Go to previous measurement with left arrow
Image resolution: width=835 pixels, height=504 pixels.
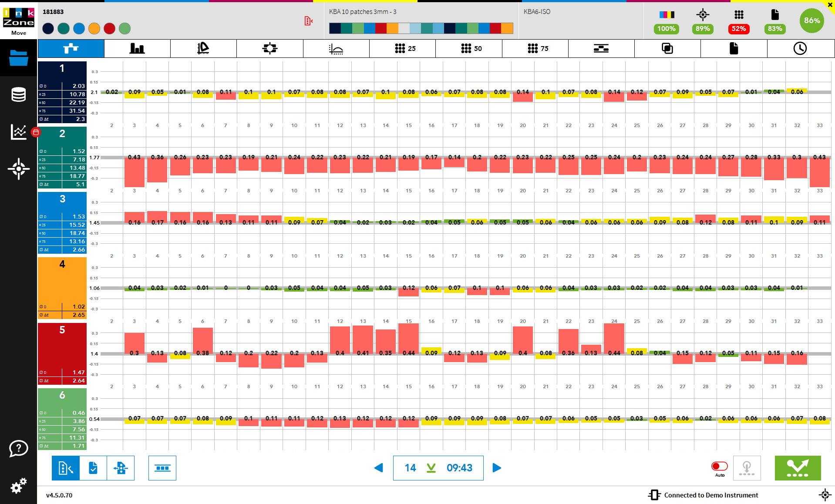point(379,468)
